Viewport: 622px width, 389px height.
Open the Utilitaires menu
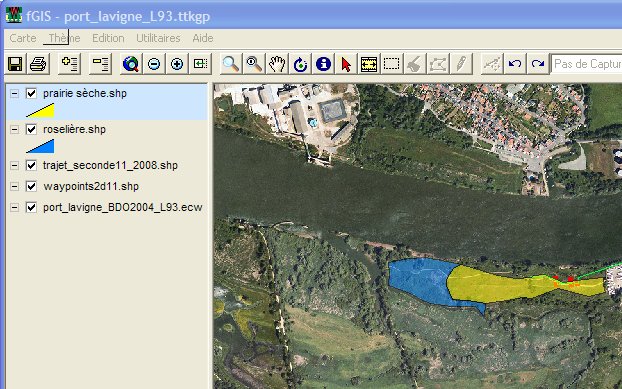point(158,38)
